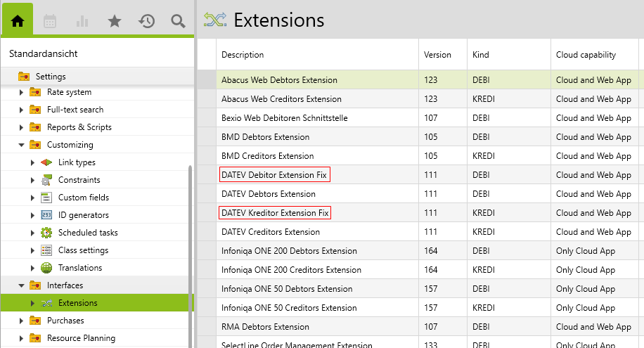
Task: Sort by the Description column header
Action: point(243,55)
